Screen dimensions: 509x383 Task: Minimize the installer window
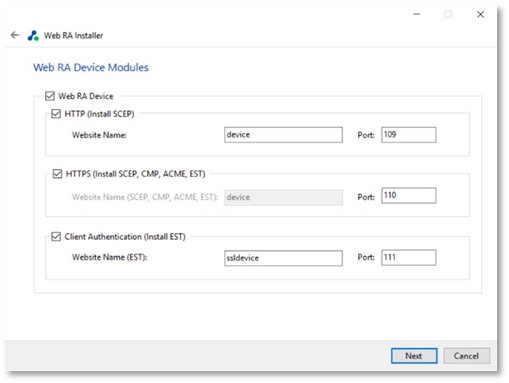(x=417, y=14)
